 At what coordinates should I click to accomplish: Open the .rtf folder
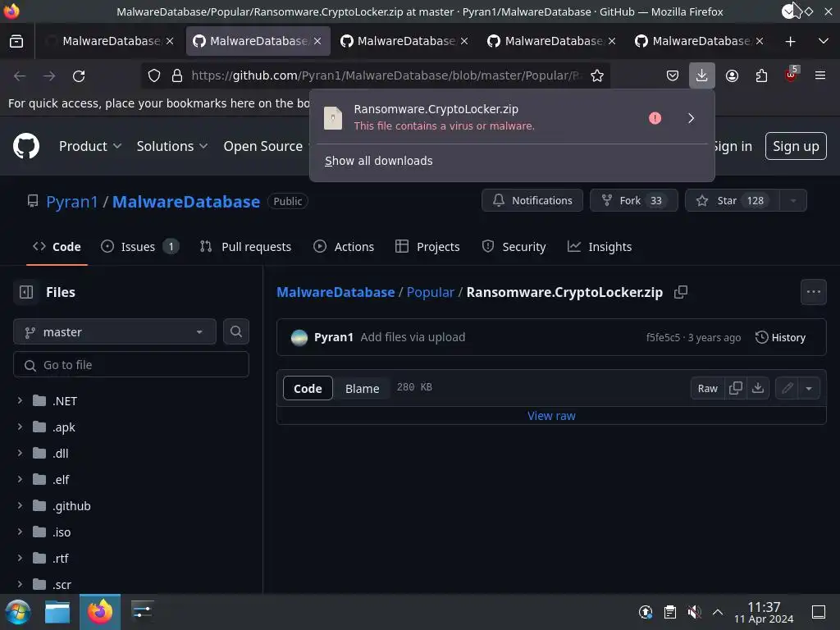click(x=61, y=558)
